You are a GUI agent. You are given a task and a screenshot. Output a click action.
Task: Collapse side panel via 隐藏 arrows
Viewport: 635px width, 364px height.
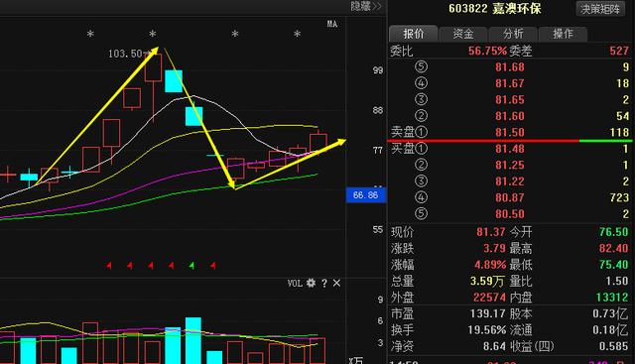coord(366,6)
